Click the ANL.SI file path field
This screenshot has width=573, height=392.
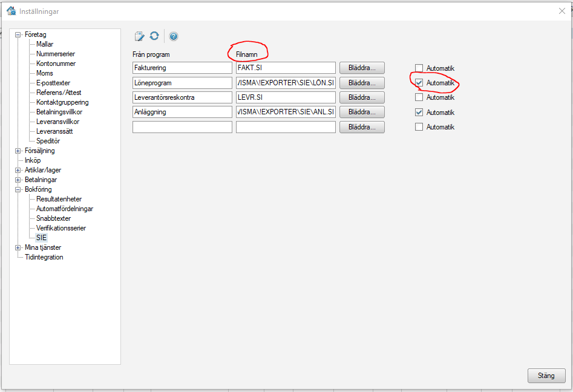click(286, 112)
